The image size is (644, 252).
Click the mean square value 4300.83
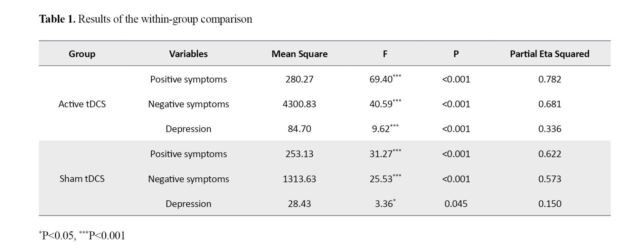click(299, 104)
